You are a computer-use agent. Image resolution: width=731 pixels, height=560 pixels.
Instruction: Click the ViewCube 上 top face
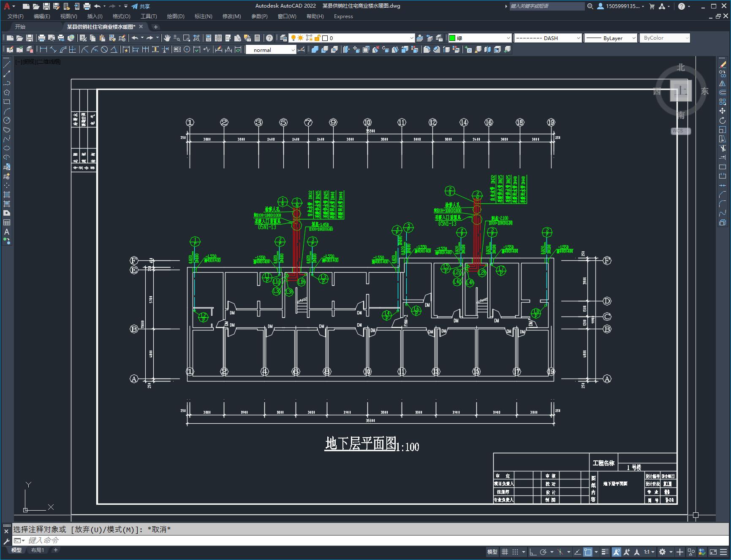[x=681, y=90]
